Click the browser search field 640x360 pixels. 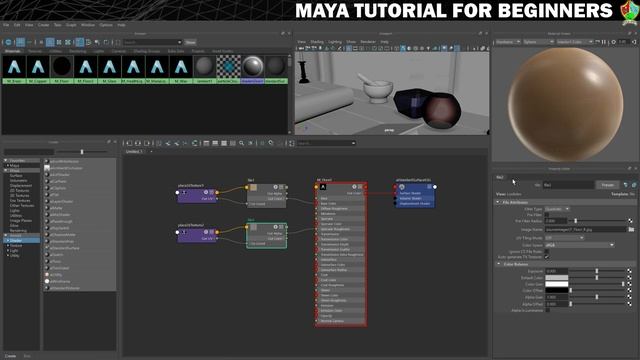tap(152, 42)
